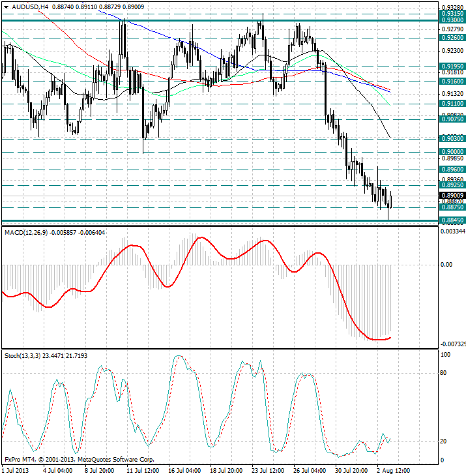
Task: Select the 23 Jul 12:00 time axis label
Action: tap(267, 469)
